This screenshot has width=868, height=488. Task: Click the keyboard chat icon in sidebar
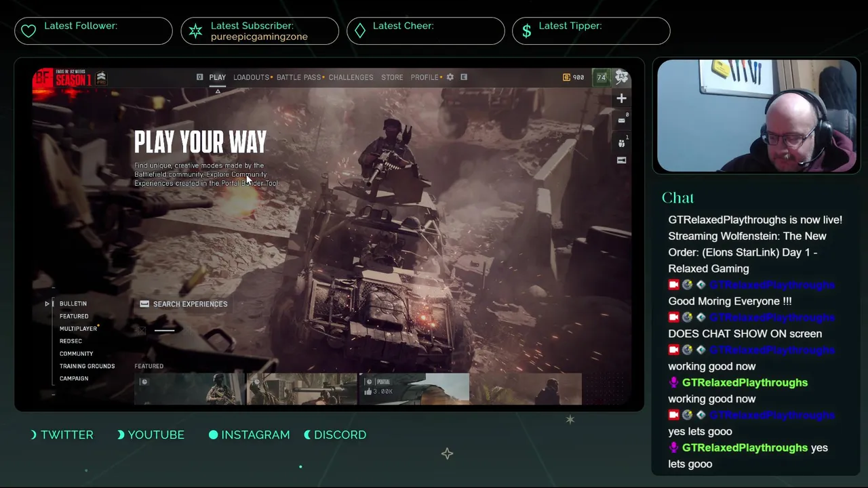621,161
